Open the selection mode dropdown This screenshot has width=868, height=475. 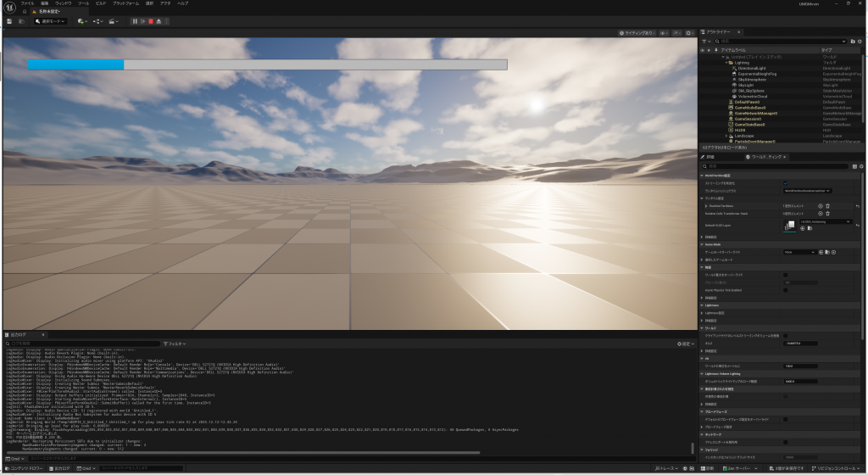pyautogui.click(x=50, y=21)
